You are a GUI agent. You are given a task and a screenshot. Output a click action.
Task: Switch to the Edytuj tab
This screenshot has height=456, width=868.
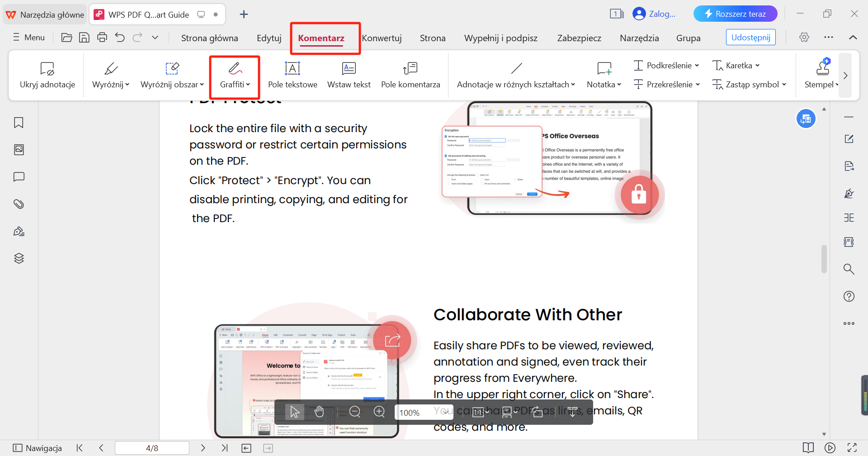pos(269,38)
